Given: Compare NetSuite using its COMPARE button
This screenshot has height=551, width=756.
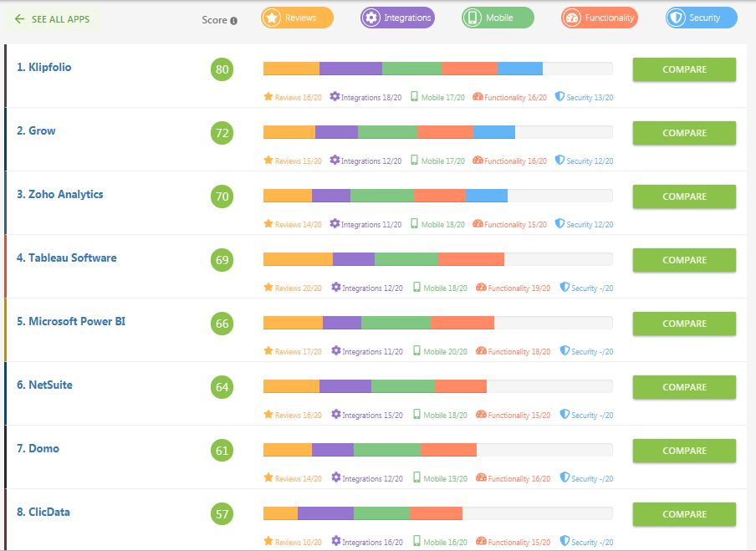Looking at the screenshot, I should [x=684, y=388].
